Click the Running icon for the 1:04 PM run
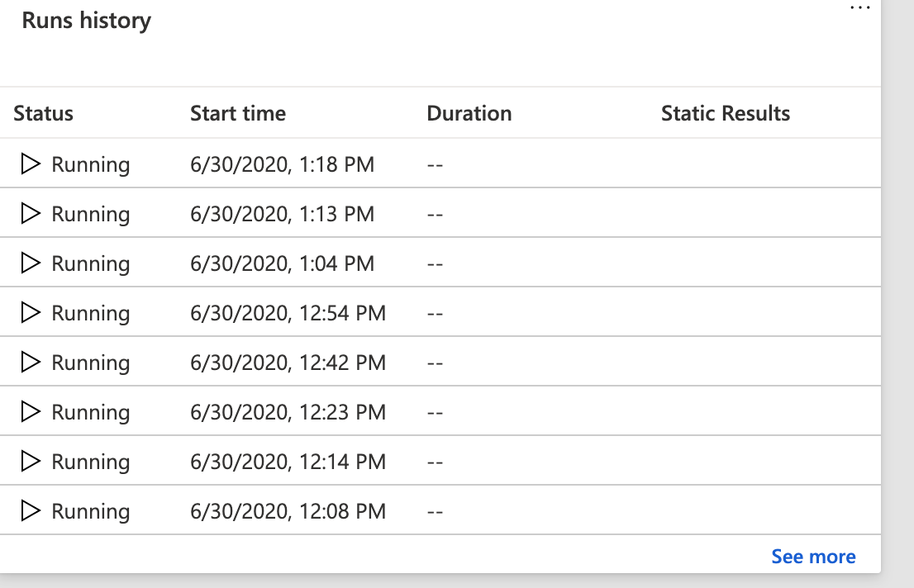Viewport: 914px width, 588px height. [x=31, y=263]
